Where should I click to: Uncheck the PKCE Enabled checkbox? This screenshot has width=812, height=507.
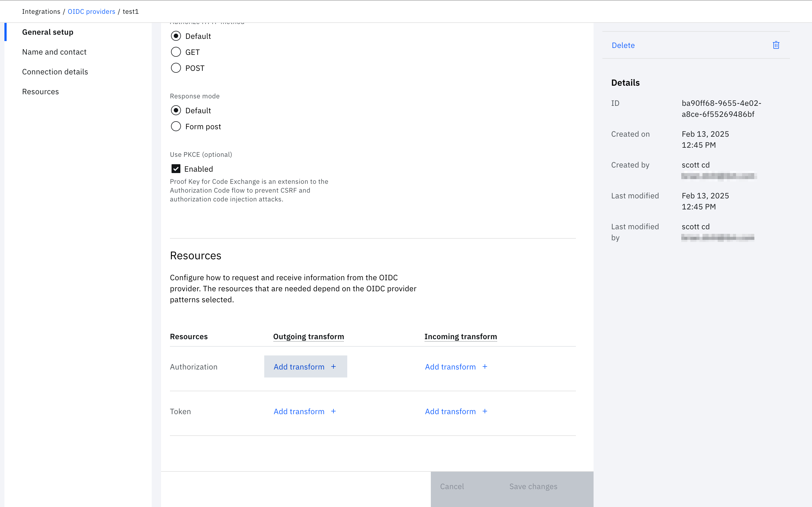(176, 169)
